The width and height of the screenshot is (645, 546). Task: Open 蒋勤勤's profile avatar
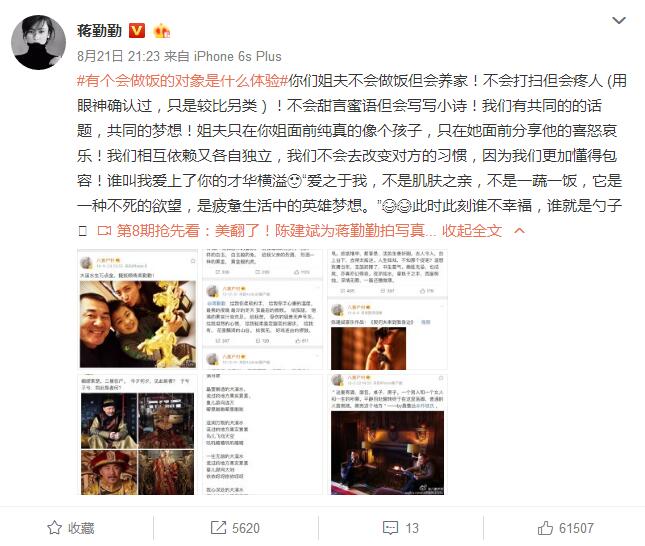(38, 42)
